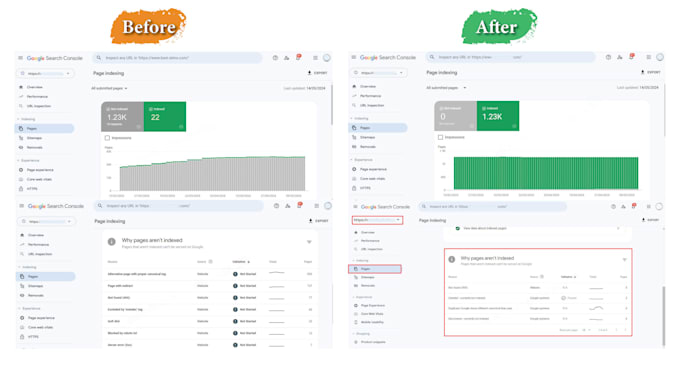This screenshot has height=365, width=680.
Task: Click the orange Before badge
Action: point(148,26)
